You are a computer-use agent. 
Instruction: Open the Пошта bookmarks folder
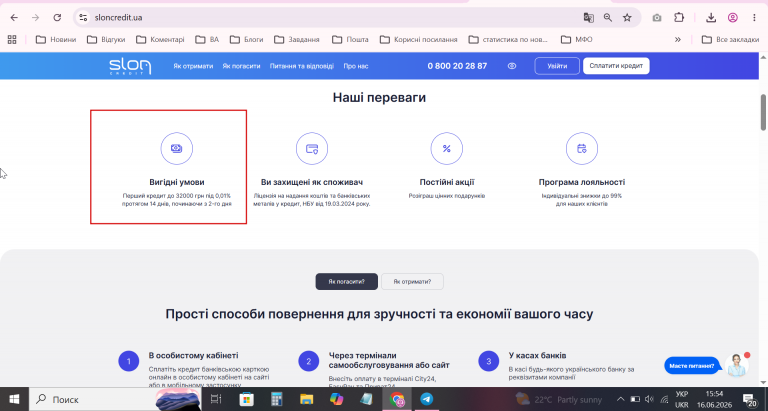coord(350,39)
